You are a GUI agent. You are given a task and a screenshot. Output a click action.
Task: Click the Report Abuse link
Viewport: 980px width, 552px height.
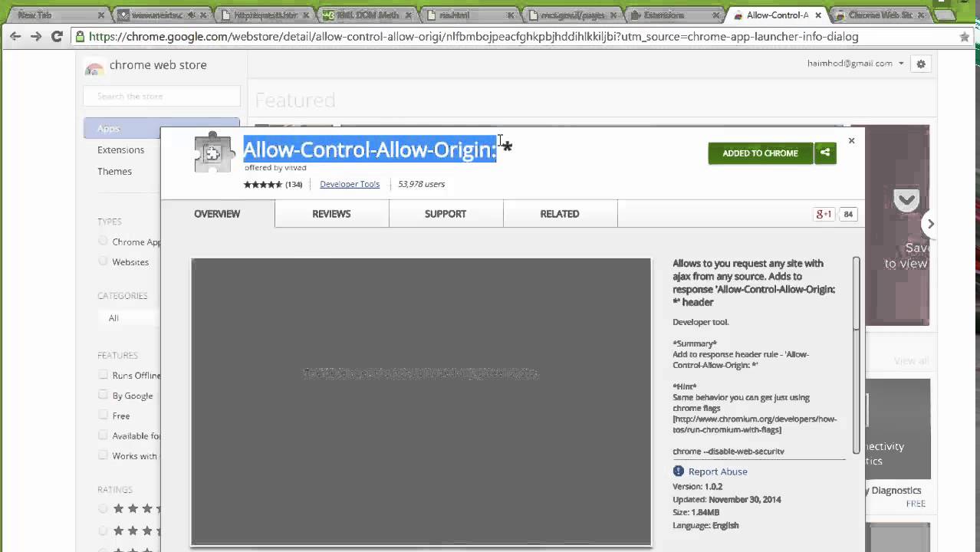[x=718, y=472]
